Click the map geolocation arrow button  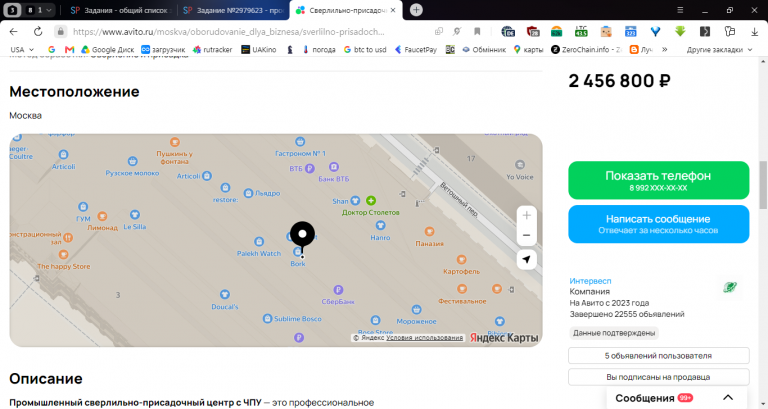pyautogui.click(x=527, y=260)
